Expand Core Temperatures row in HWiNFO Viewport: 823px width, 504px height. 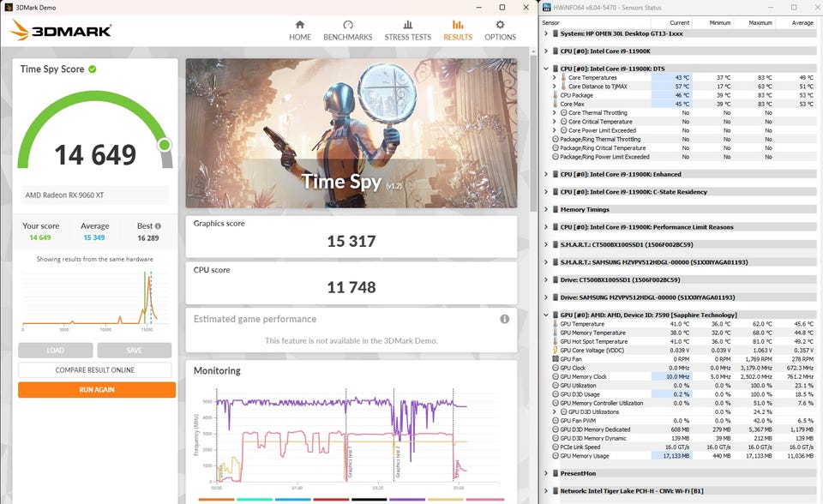coord(555,78)
